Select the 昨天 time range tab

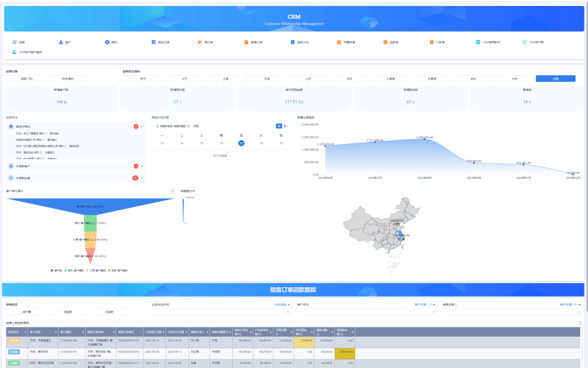pyautogui.click(x=143, y=79)
